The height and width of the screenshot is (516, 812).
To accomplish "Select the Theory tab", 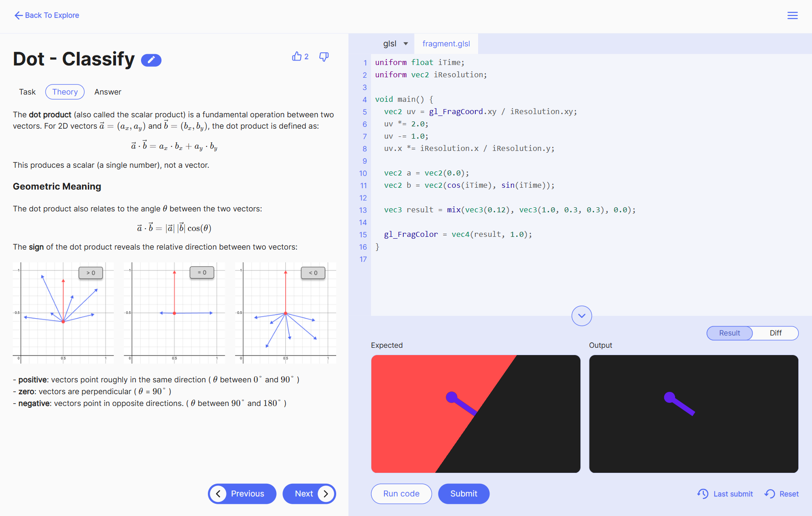I will point(65,92).
